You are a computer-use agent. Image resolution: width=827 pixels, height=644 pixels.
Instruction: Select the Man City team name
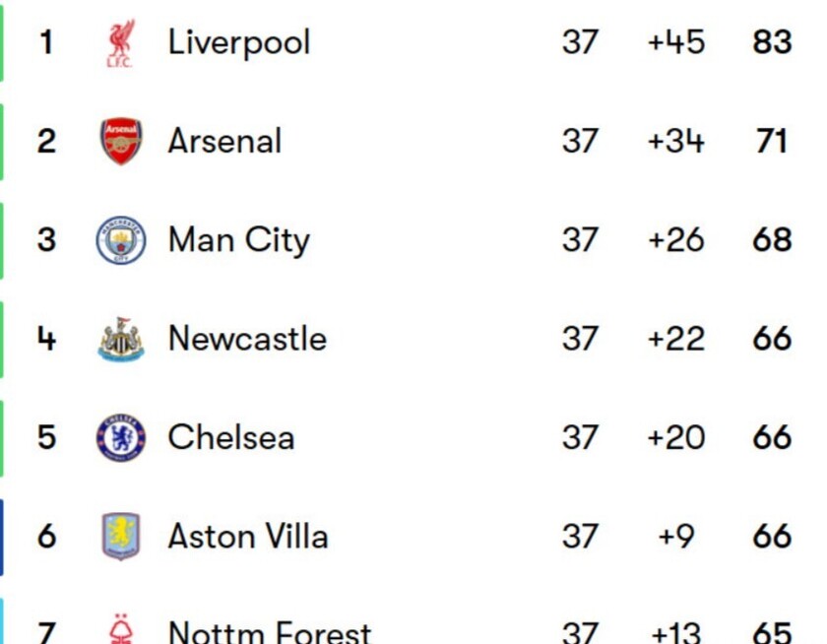239,240
